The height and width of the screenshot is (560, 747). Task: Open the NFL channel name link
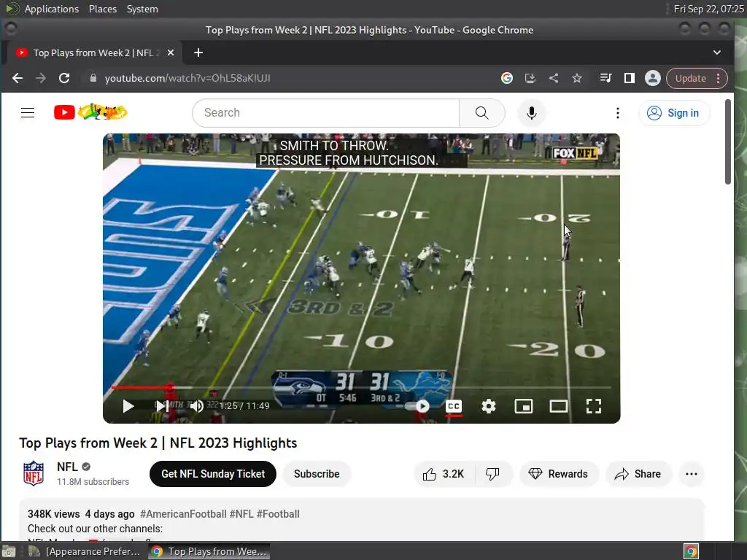click(x=67, y=467)
